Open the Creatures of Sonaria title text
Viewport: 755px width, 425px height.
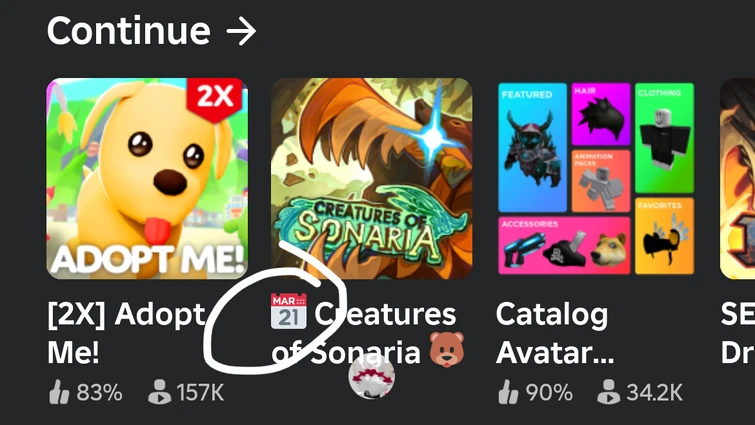(x=364, y=333)
